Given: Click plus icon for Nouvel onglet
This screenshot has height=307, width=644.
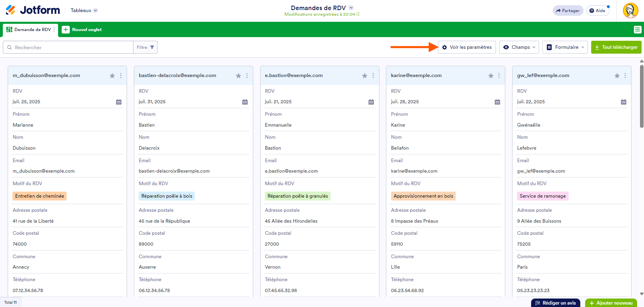Looking at the screenshot, I should pos(66,29).
